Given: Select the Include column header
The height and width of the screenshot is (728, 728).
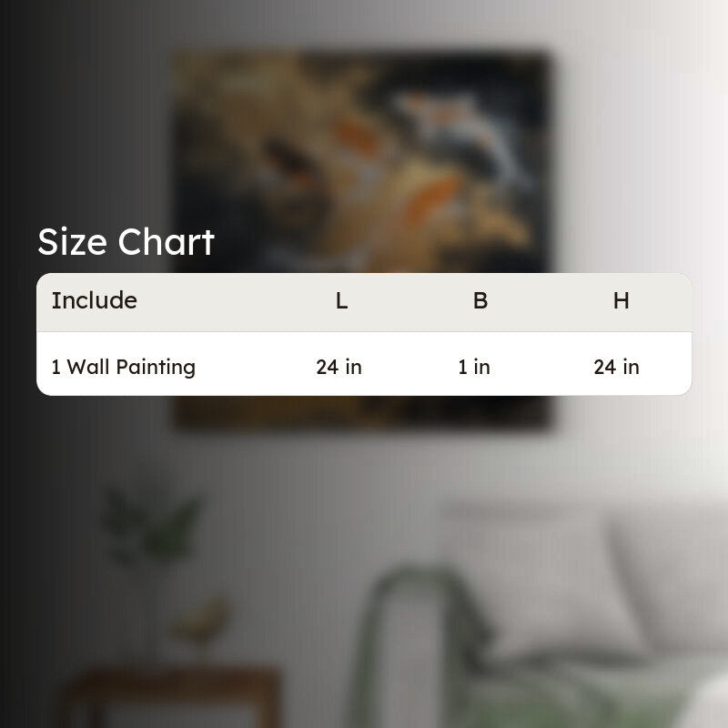Looking at the screenshot, I should tap(95, 300).
